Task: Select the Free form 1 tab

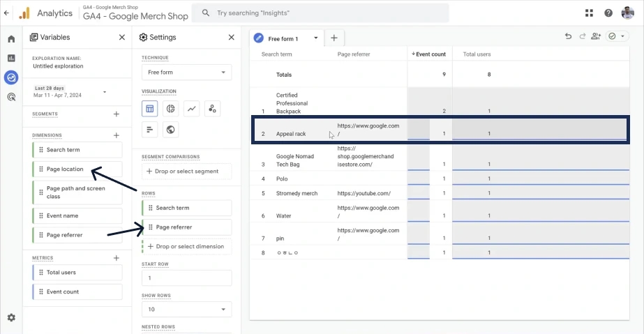Action: pos(283,38)
